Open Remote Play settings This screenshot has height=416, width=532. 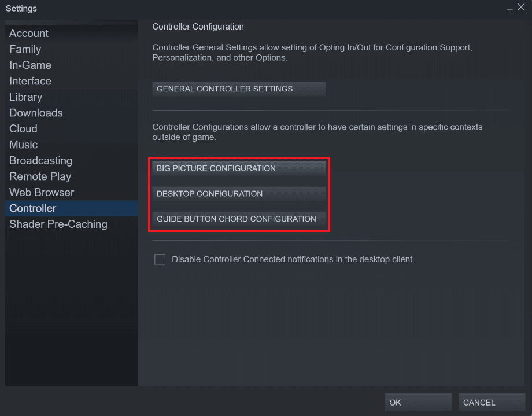pyautogui.click(x=71, y=176)
